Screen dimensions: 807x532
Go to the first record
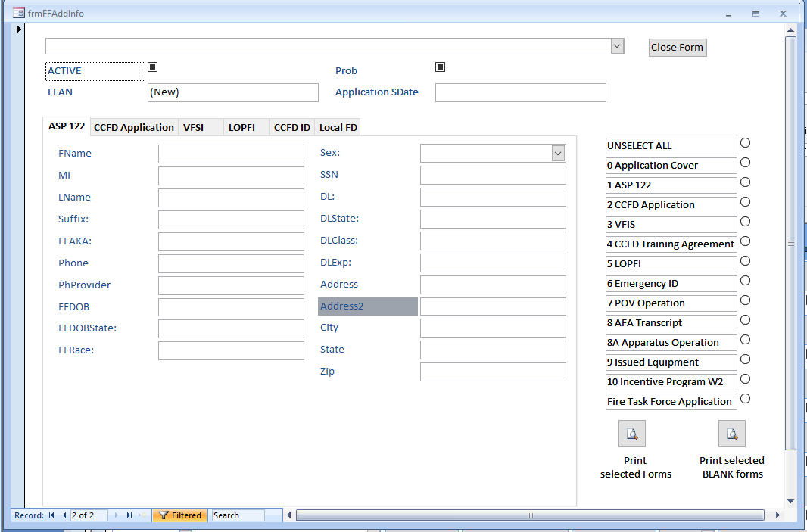click(x=51, y=515)
